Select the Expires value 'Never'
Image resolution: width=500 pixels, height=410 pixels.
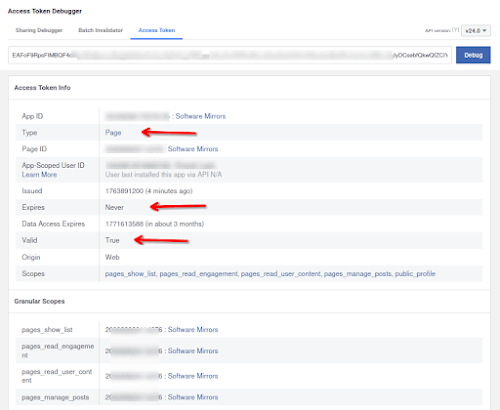coord(114,207)
